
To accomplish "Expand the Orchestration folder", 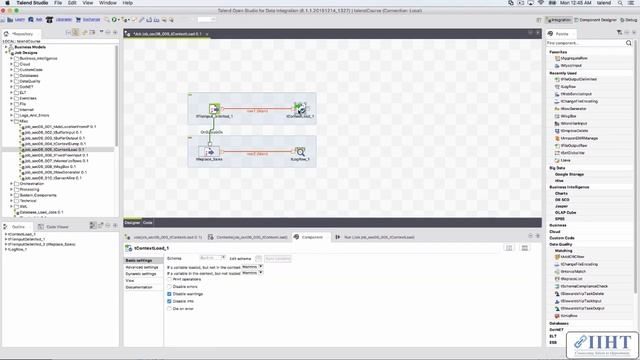I will pyautogui.click(x=11, y=184).
